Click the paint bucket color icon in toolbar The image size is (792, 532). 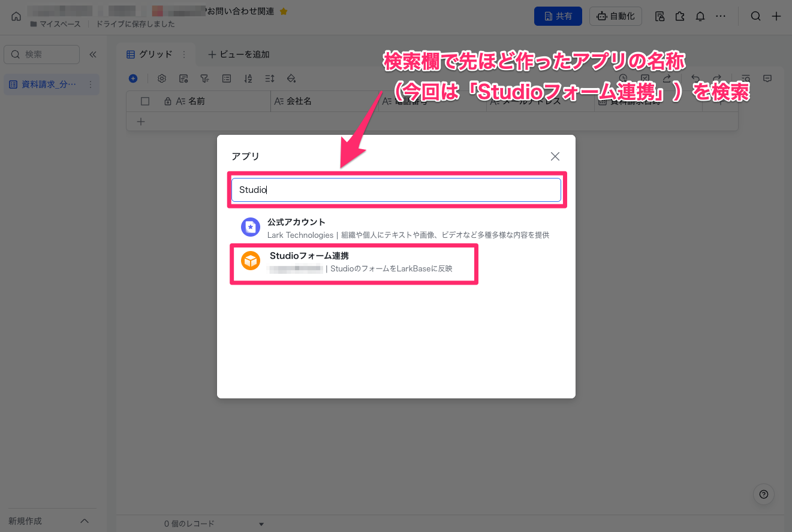(291, 78)
